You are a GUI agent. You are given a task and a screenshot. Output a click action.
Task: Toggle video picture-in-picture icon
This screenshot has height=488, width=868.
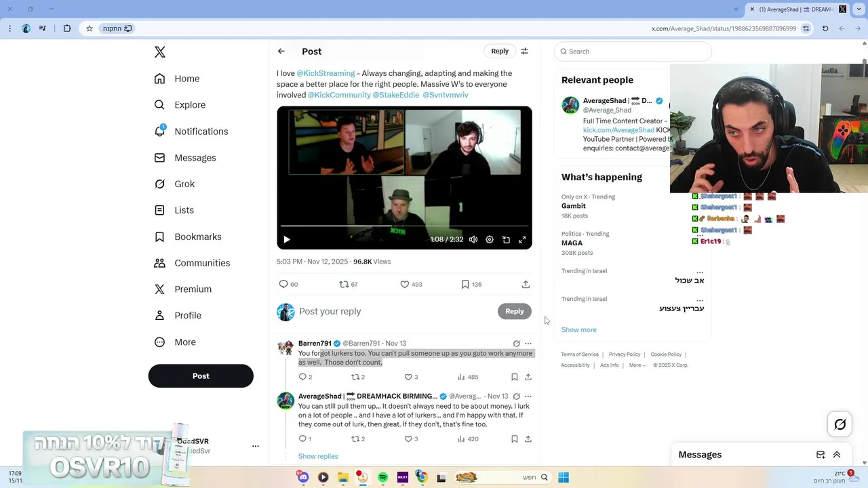(x=506, y=240)
